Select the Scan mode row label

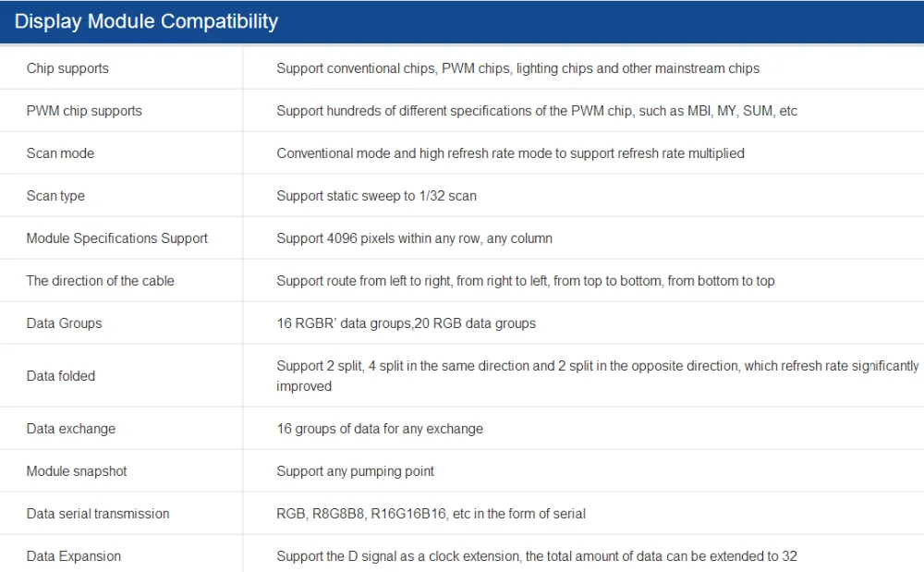pyautogui.click(x=60, y=153)
